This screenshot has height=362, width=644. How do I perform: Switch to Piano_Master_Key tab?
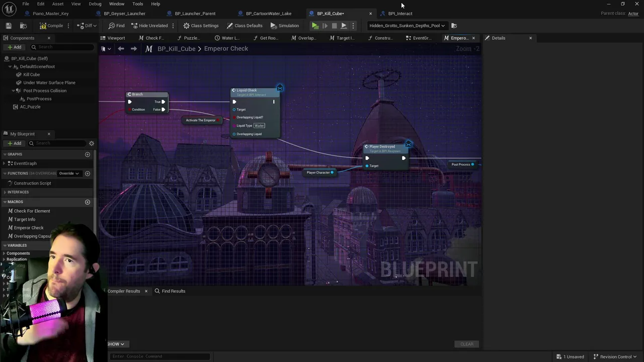click(50, 14)
